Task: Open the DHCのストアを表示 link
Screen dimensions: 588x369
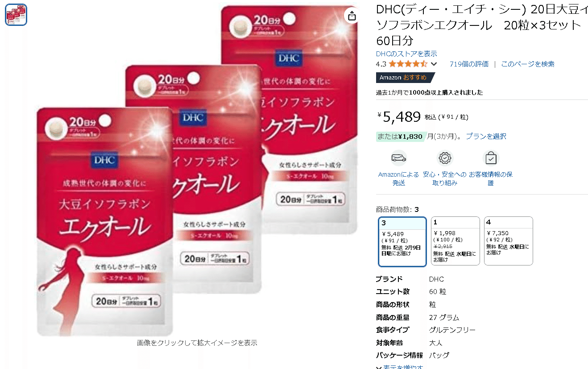Action: pyautogui.click(x=406, y=54)
